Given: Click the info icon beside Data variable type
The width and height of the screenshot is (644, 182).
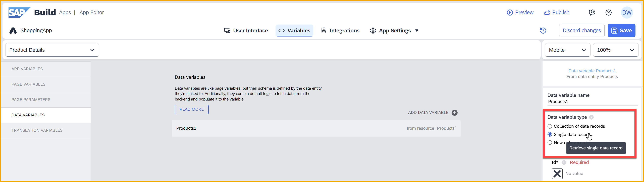Looking at the screenshot, I should [591, 117].
